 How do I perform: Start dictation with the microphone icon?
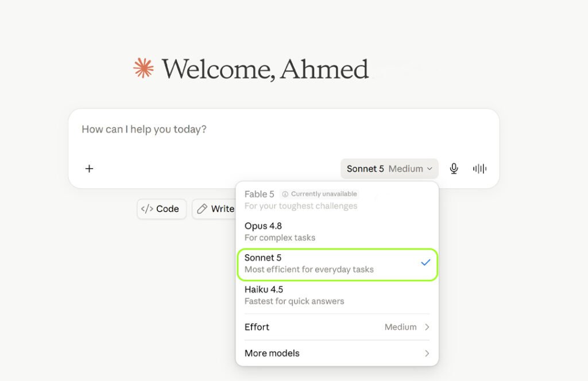coord(454,169)
